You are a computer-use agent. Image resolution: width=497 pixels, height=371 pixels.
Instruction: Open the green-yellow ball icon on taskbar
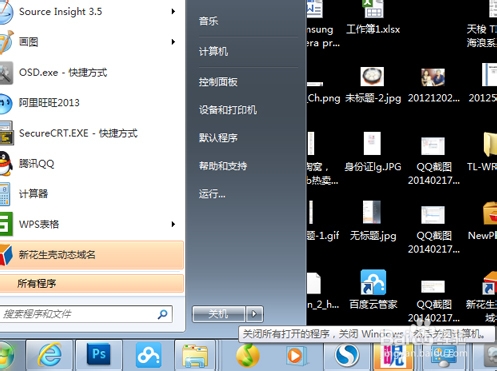tap(247, 355)
